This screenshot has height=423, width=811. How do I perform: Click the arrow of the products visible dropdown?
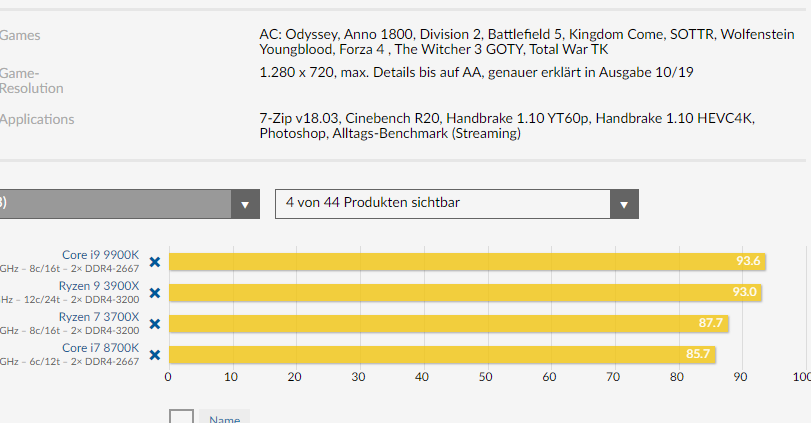[624, 204]
